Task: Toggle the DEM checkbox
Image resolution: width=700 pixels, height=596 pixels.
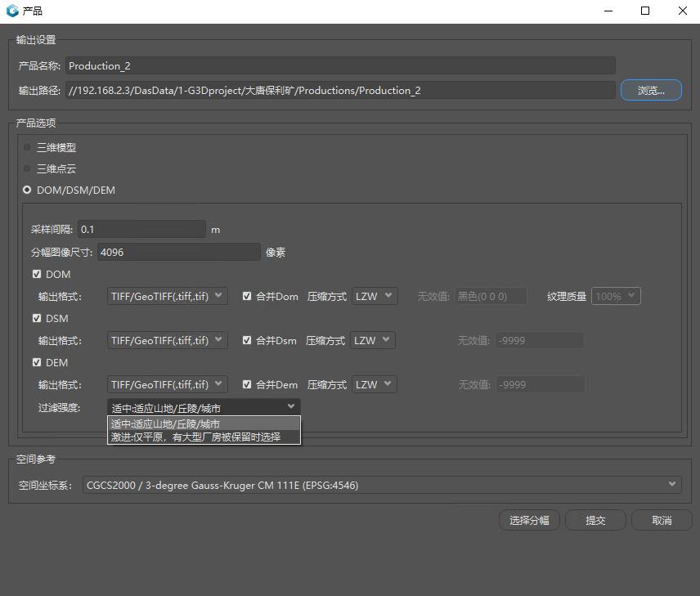Action: coord(37,362)
